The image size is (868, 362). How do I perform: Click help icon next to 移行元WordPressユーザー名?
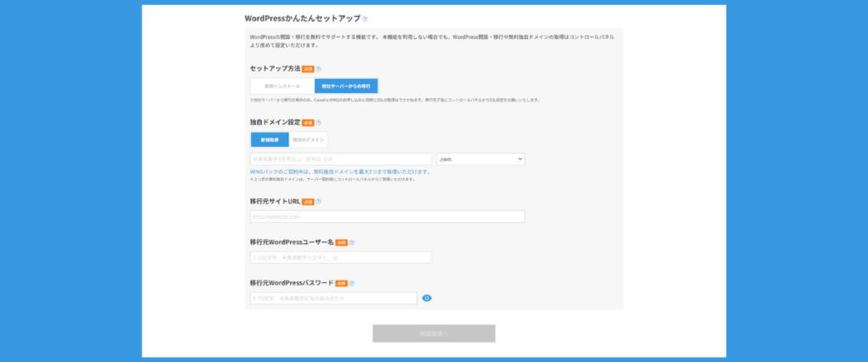[x=352, y=242]
